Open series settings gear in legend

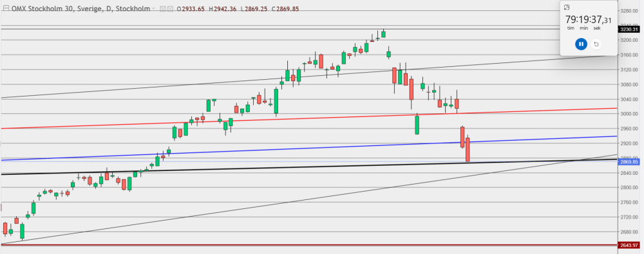pyautogui.click(x=170, y=8)
